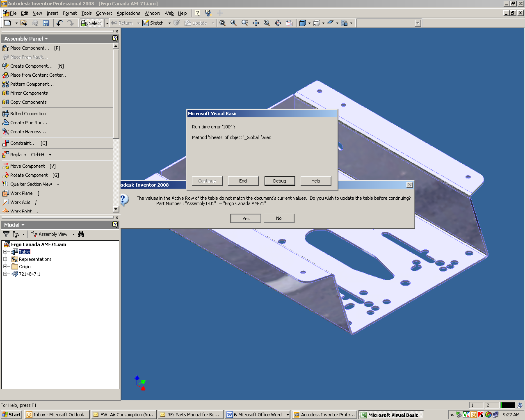Click Debug in Visual Basic dialog
This screenshot has height=420, width=525.
(280, 181)
